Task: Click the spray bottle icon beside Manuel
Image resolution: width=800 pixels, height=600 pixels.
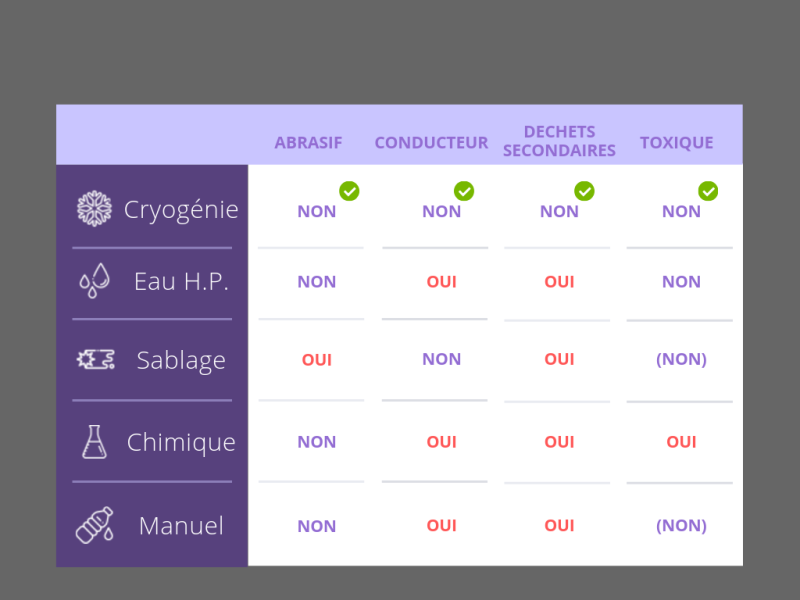Action: click(95, 525)
